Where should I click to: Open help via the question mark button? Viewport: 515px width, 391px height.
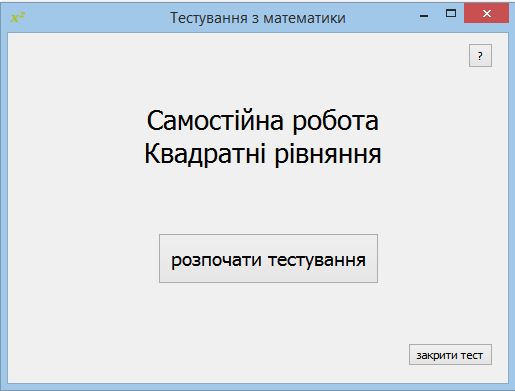480,56
